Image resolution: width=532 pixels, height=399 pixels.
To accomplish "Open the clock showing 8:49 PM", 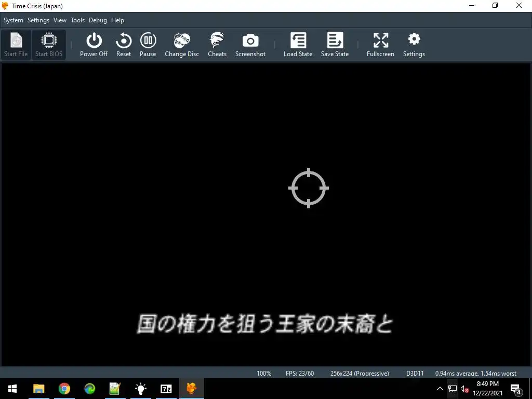I will point(487,389).
